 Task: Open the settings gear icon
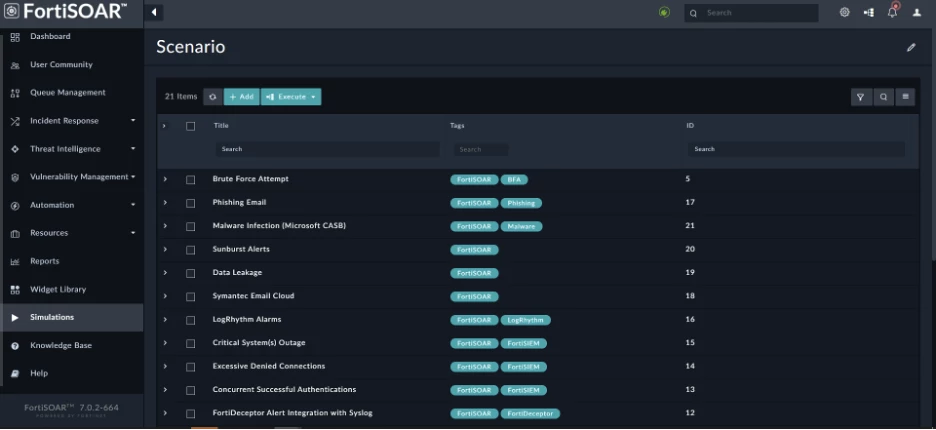tap(844, 13)
